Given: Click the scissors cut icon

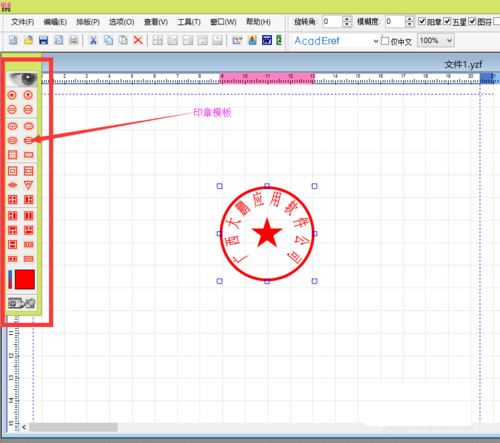Looking at the screenshot, I should (x=93, y=40).
